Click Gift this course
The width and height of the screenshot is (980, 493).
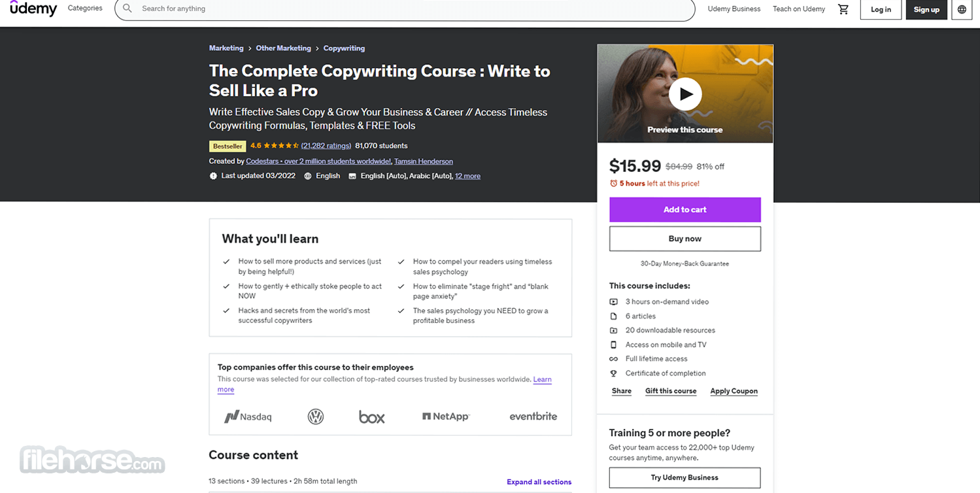(x=671, y=391)
